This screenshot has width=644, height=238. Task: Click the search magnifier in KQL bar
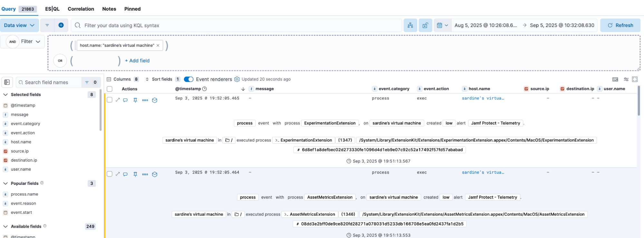tap(78, 25)
